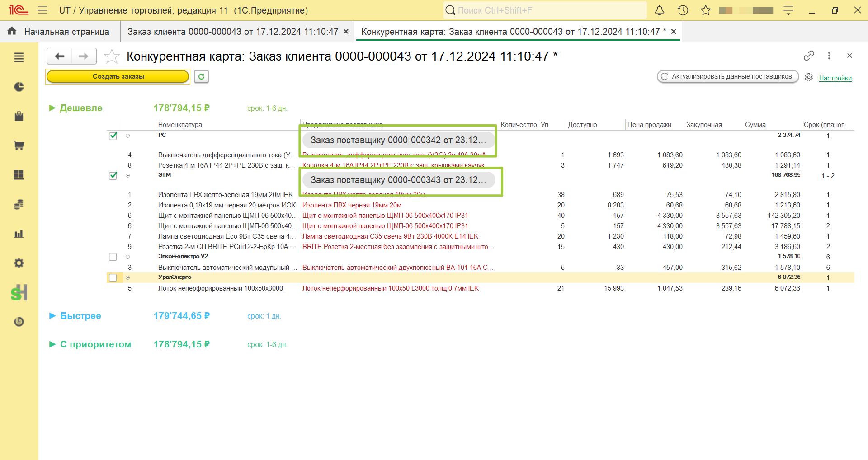
Task: Open the settings gear in left sidebar
Action: tap(19, 263)
